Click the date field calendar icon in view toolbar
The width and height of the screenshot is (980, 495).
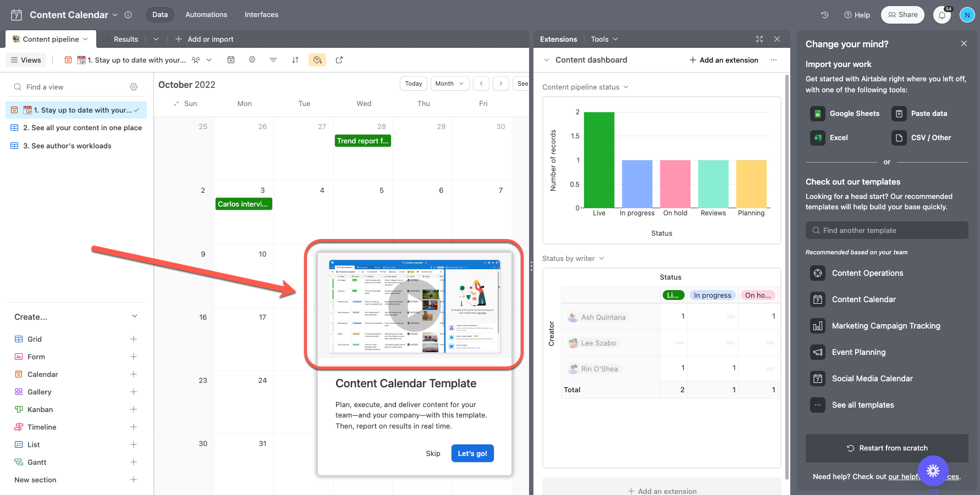[231, 60]
